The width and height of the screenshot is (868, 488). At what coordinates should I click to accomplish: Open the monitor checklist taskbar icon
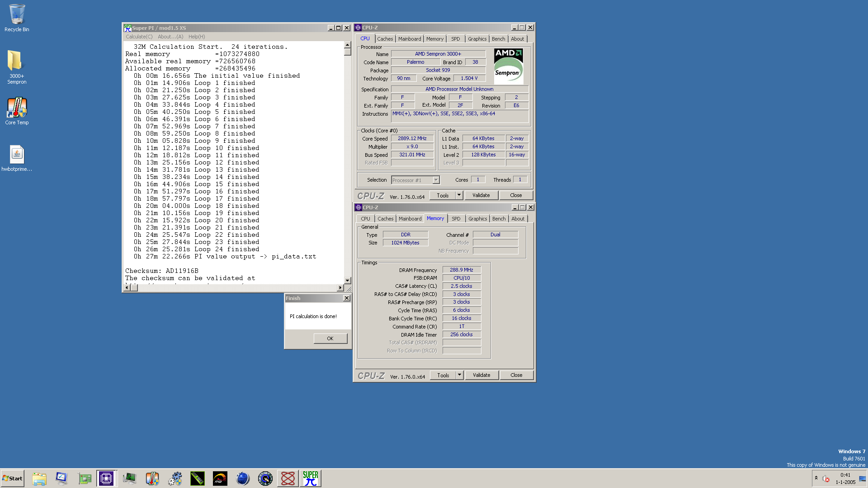coord(61,479)
